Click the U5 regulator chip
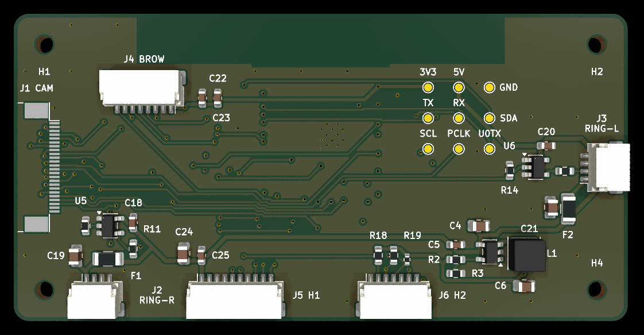Viewport: 644px width, 335px height. click(x=109, y=225)
